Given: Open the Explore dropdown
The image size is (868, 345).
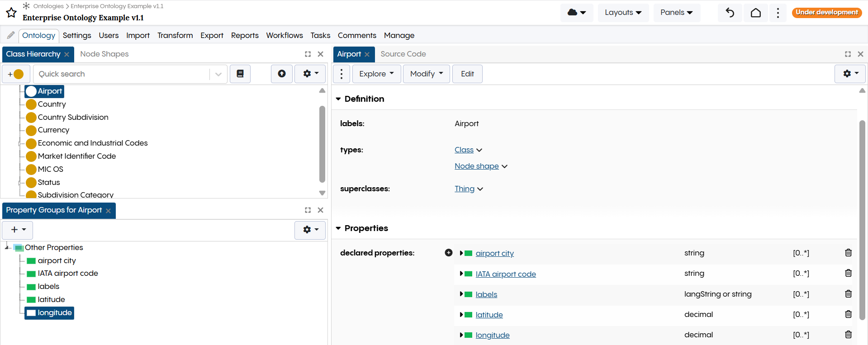Looking at the screenshot, I should pyautogui.click(x=376, y=74).
